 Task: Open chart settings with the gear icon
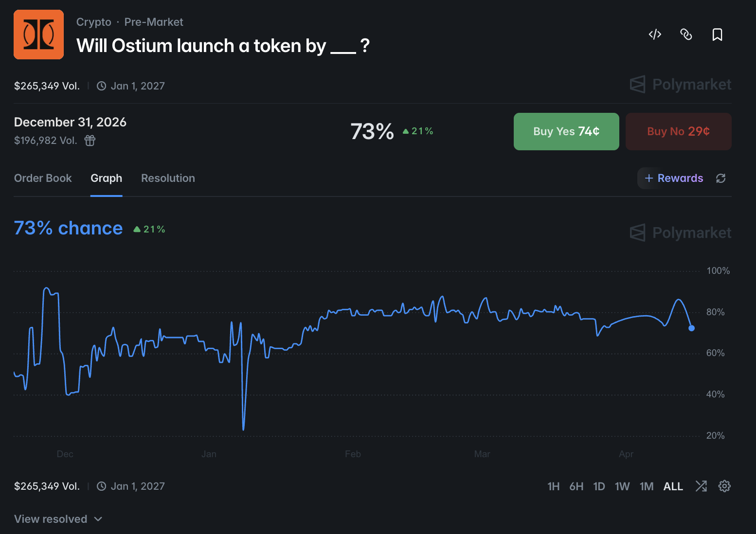pyautogui.click(x=724, y=486)
